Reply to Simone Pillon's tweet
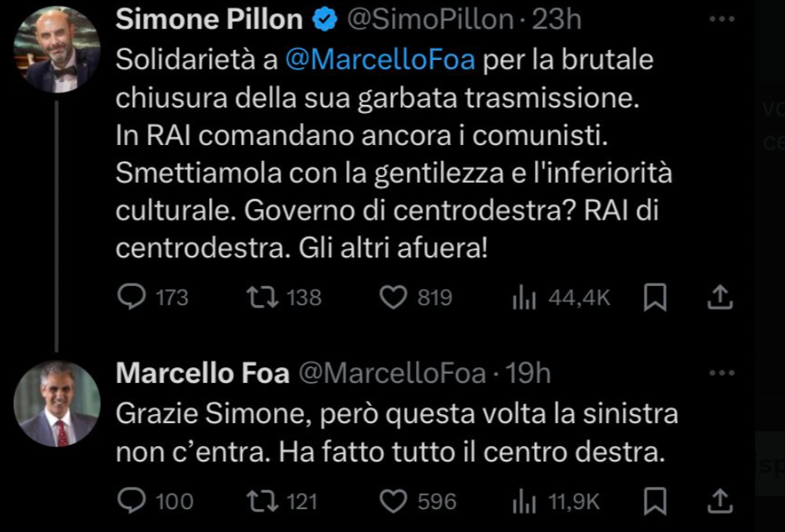 (x=131, y=298)
